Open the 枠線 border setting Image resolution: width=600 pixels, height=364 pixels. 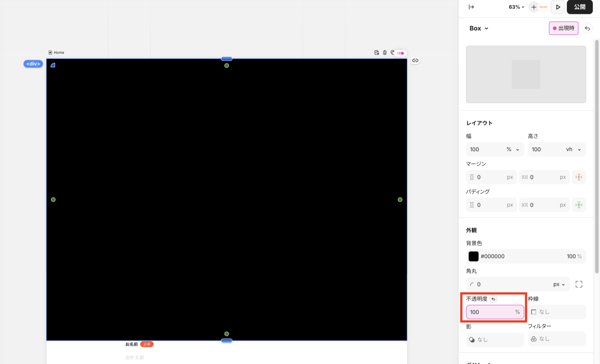coord(556,312)
